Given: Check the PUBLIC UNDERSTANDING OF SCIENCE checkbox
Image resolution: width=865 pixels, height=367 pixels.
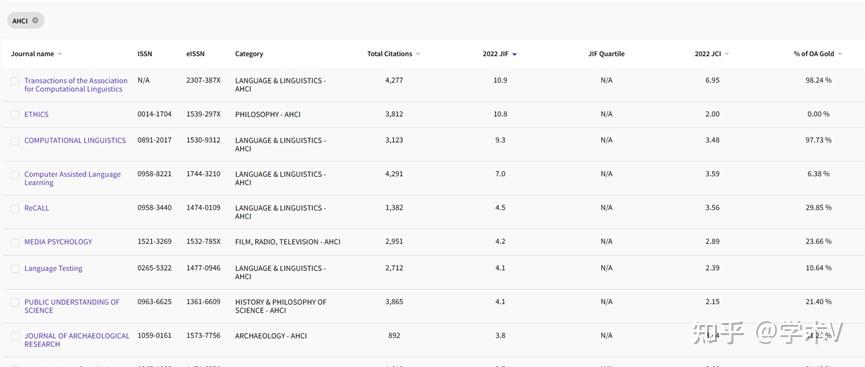Looking at the screenshot, I should (x=15, y=302).
